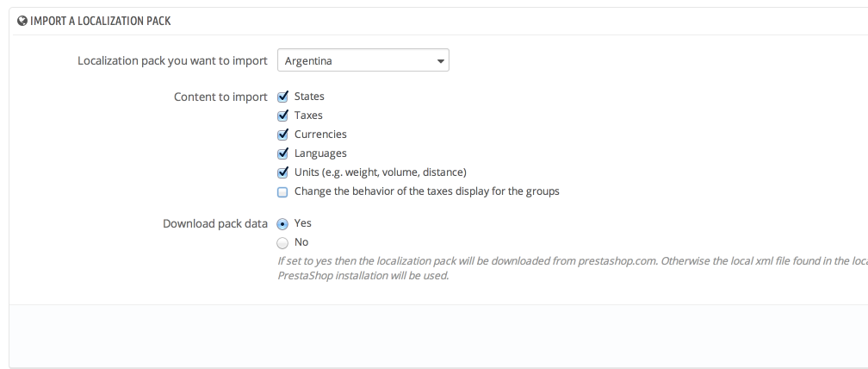The height and width of the screenshot is (369, 868).
Task: Disable the Currencies checkbox
Action: (x=282, y=134)
